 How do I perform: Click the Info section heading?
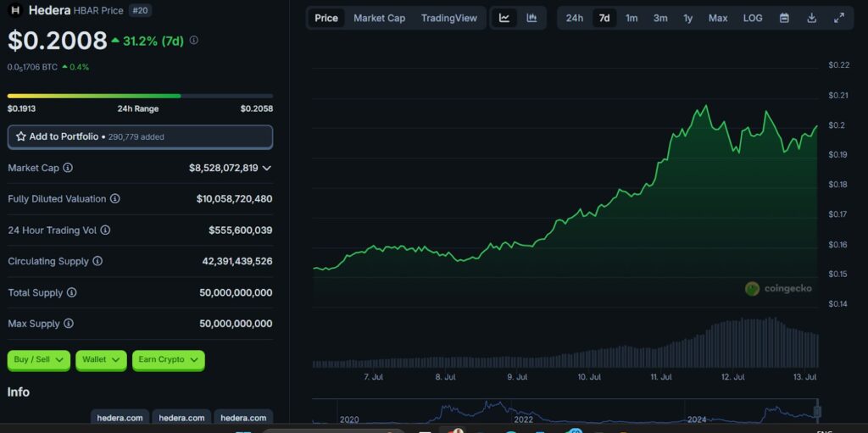click(19, 392)
